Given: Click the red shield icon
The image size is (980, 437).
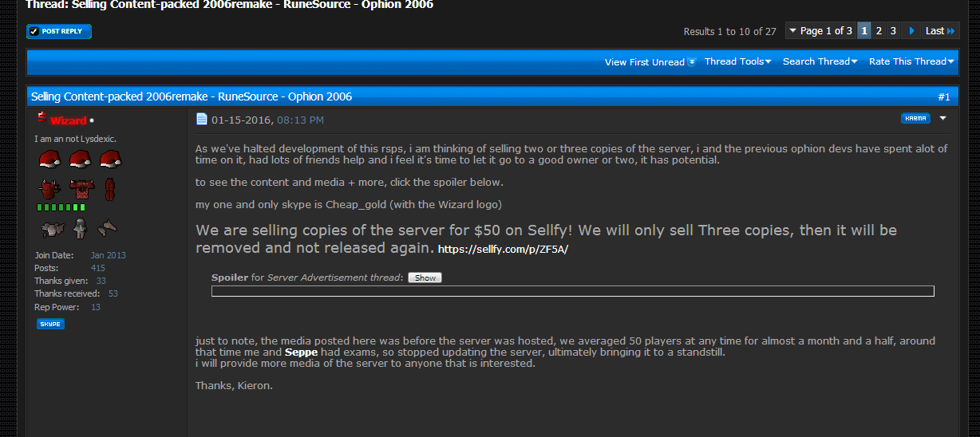Looking at the screenshot, I should point(109,190).
